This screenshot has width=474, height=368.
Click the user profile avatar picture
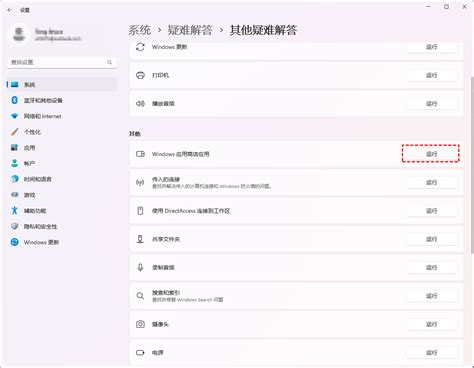tap(19, 34)
